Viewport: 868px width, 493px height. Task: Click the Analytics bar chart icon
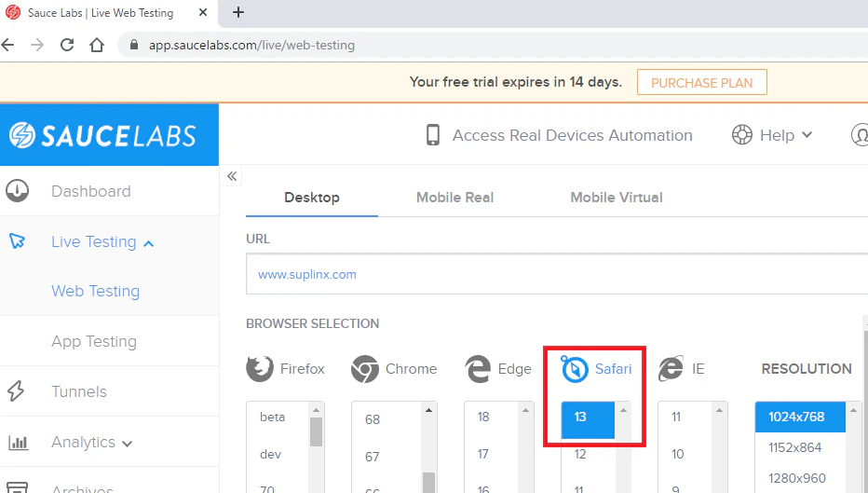18,442
